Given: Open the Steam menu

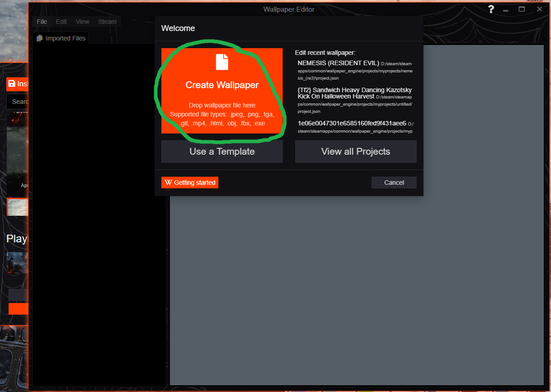Looking at the screenshot, I should tap(107, 22).
